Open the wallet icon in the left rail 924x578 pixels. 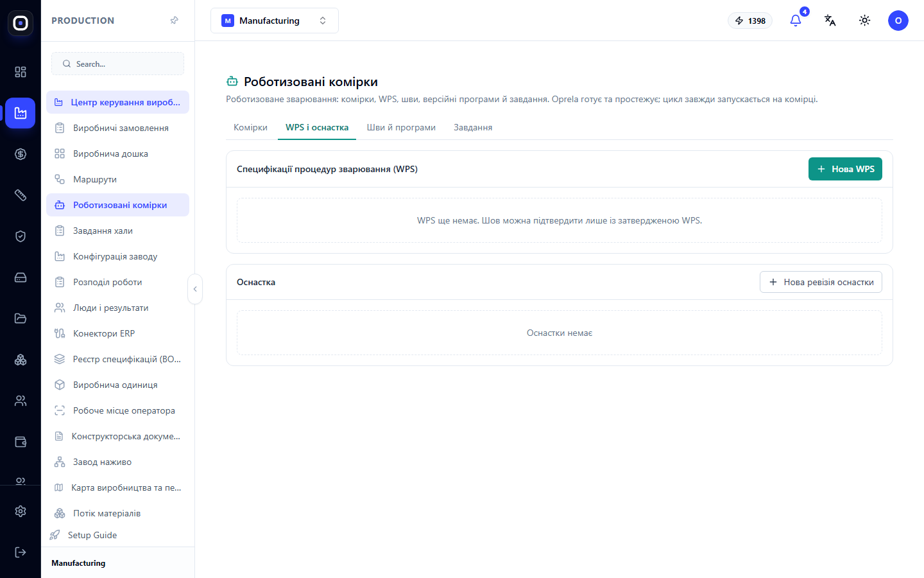pos(21,442)
